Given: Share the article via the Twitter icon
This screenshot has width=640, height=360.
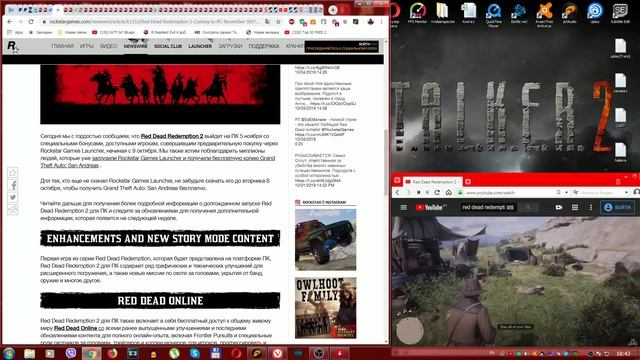Looking at the screenshot, I should pyautogui.click(x=13, y=198).
